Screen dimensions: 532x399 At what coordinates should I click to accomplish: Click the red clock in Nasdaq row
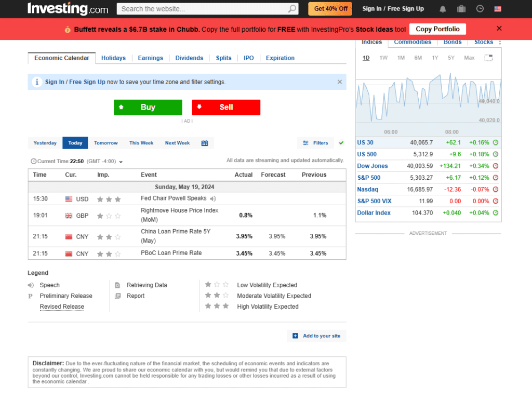[x=495, y=189]
